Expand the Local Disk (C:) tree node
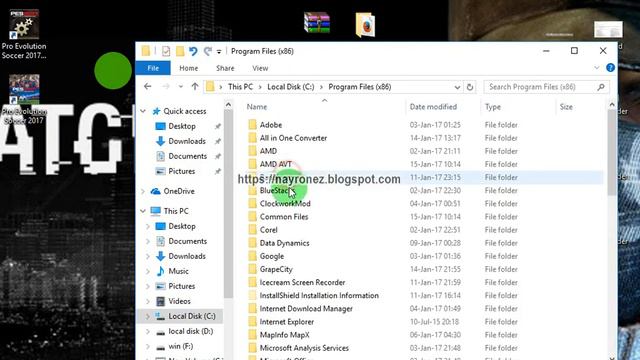 pos(148,316)
